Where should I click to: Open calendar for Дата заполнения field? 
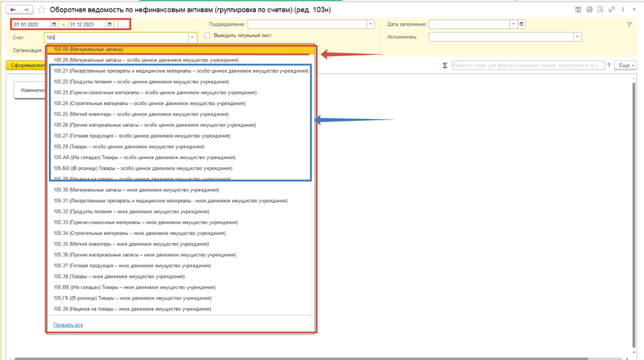click(521, 24)
